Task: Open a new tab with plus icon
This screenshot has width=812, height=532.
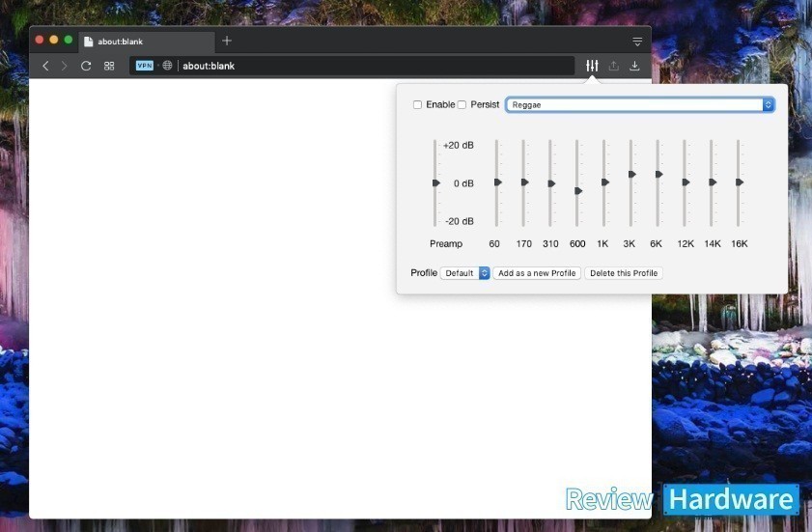Action: pos(227,41)
